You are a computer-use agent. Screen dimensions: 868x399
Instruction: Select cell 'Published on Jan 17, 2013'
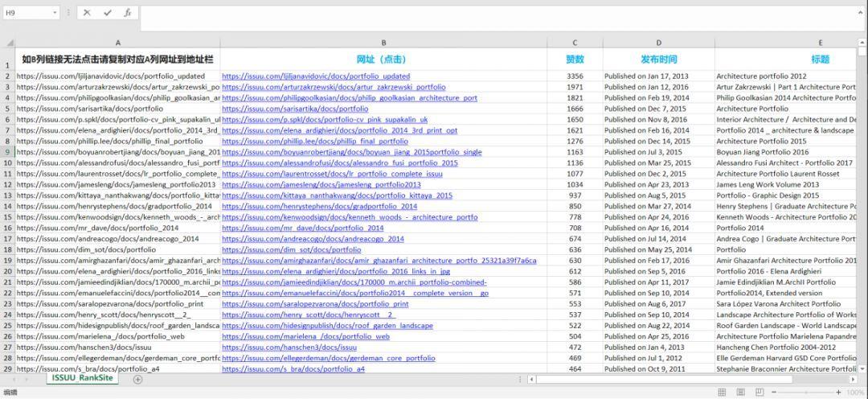click(659, 76)
